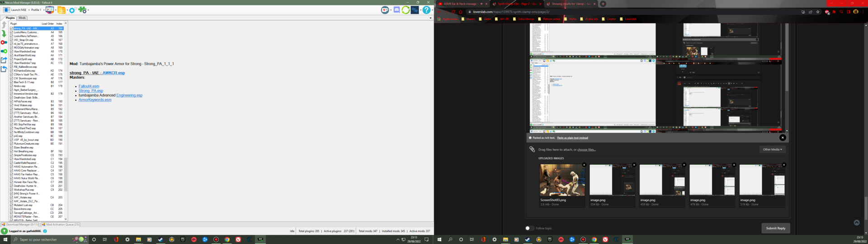Open the Fallout4.esm master link
The width and height of the screenshot is (868, 244).
pos(89,86)
